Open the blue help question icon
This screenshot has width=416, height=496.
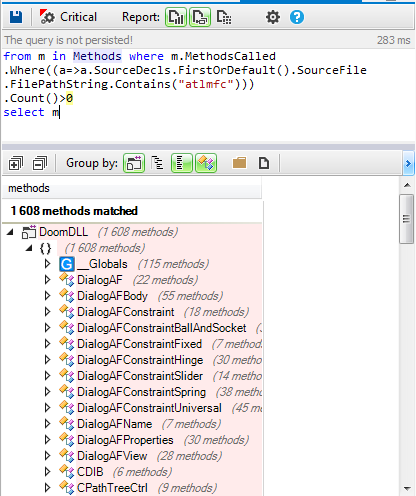point(297,17)
